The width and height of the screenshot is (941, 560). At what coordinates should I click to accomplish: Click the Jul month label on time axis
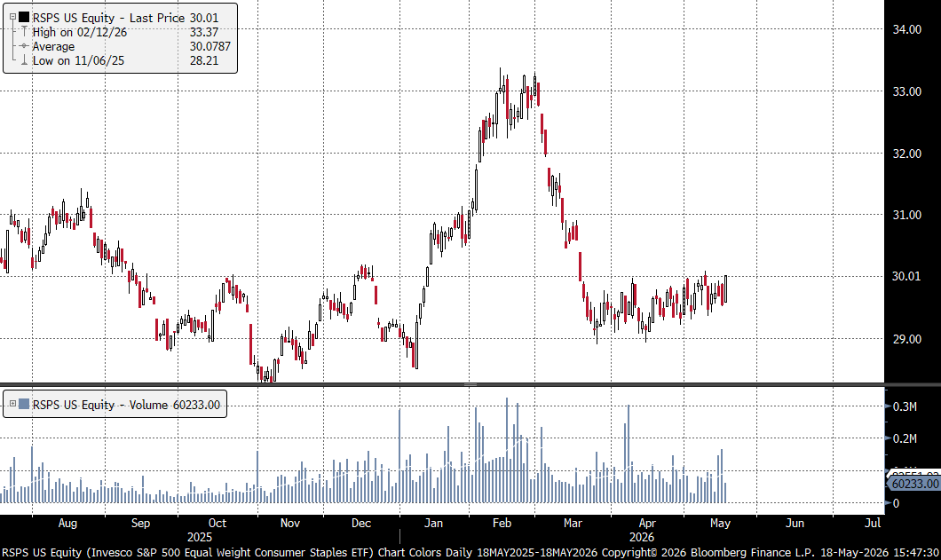pos(873,523)
